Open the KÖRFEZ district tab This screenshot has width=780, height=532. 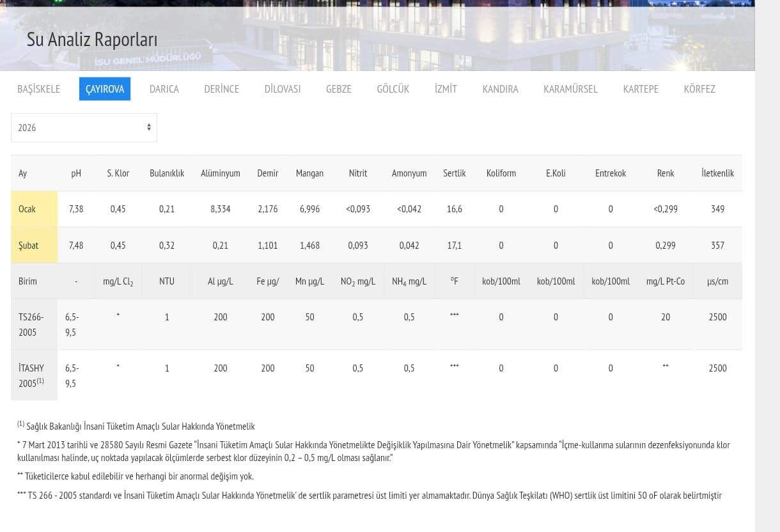(699, 89)
